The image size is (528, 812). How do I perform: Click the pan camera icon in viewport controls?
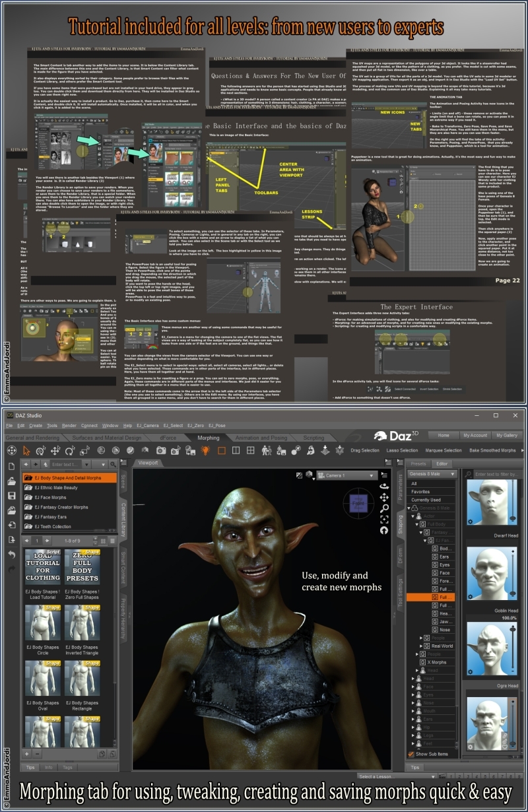tap(384, 497)
